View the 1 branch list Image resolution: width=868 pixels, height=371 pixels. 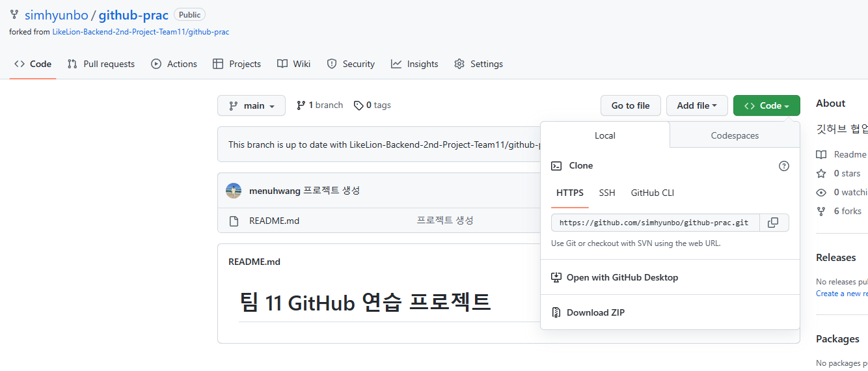click(319, 105)
